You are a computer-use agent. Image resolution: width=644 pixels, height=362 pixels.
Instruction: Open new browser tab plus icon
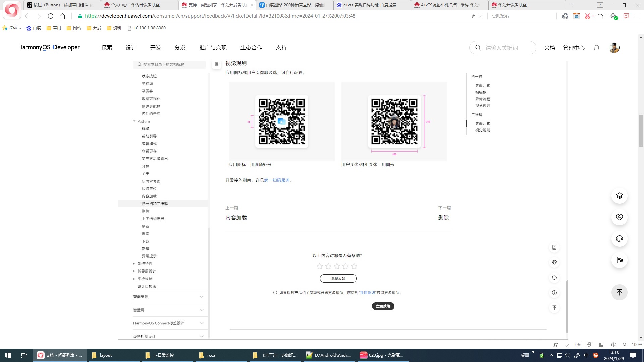[x=572, y=5]
